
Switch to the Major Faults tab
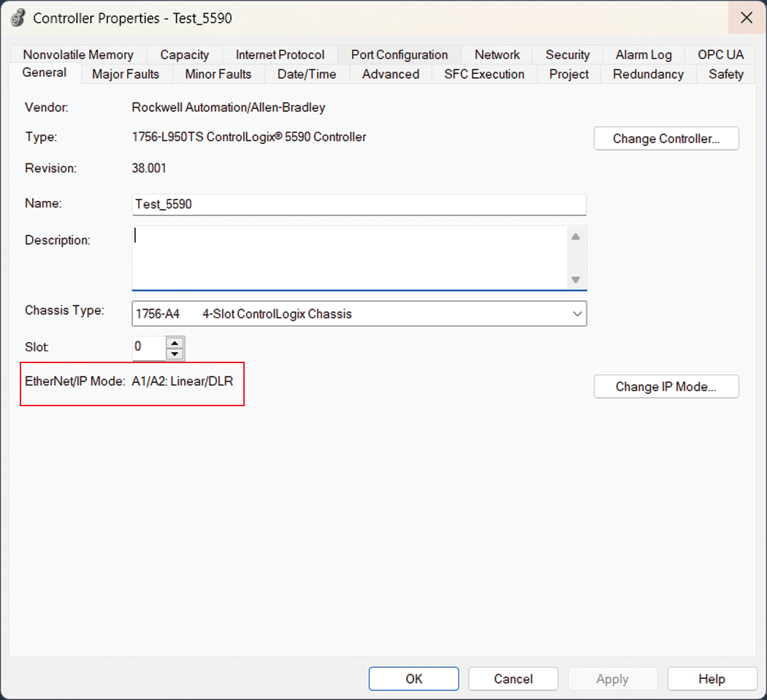click(x=125, y=74)
